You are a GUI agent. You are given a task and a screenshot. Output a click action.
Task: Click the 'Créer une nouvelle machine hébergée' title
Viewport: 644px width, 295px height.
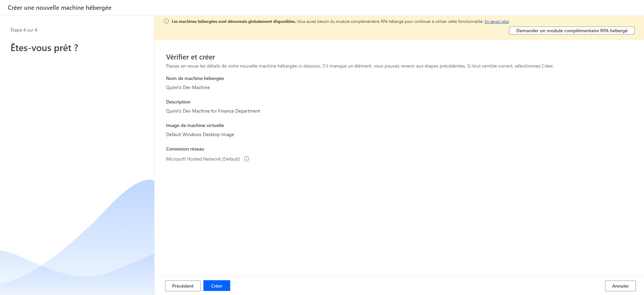(59, 8)
